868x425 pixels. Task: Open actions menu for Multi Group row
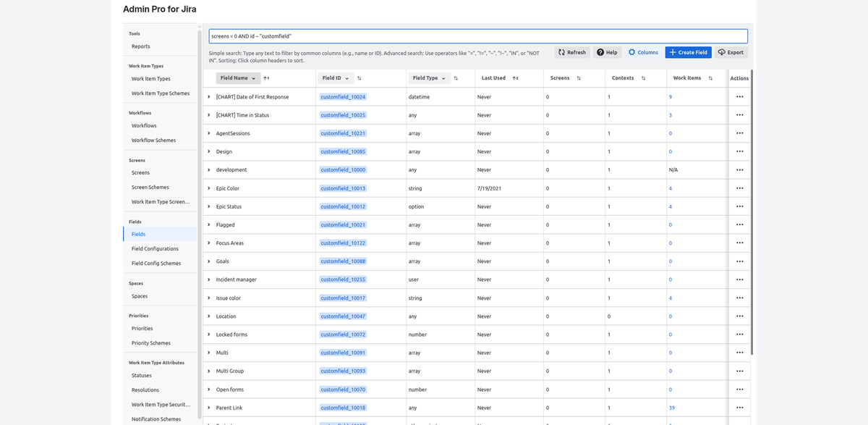pyautogui.click(x=739, y=371)
